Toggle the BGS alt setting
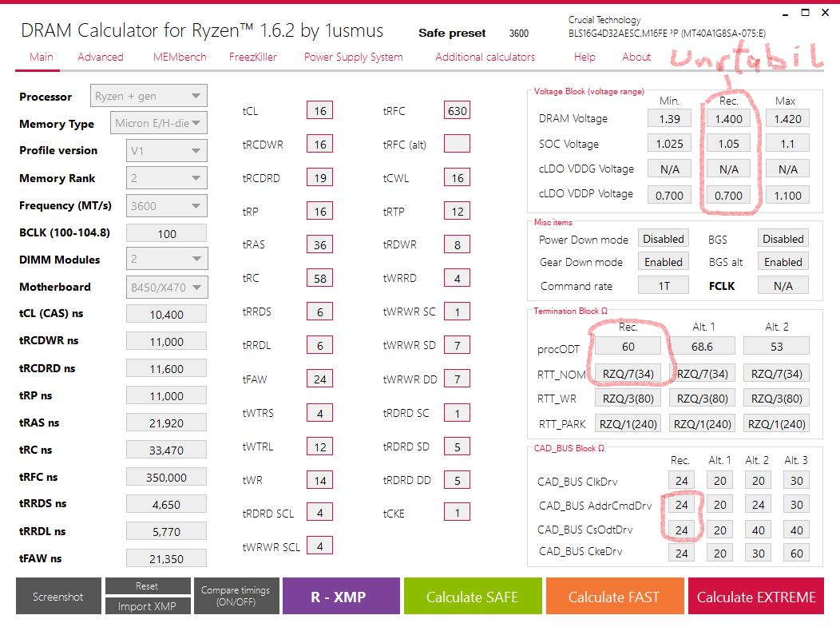 783,261
